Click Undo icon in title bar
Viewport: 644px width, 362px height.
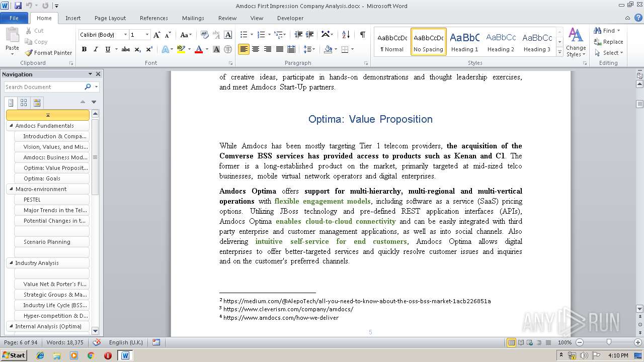pos(29,6)
